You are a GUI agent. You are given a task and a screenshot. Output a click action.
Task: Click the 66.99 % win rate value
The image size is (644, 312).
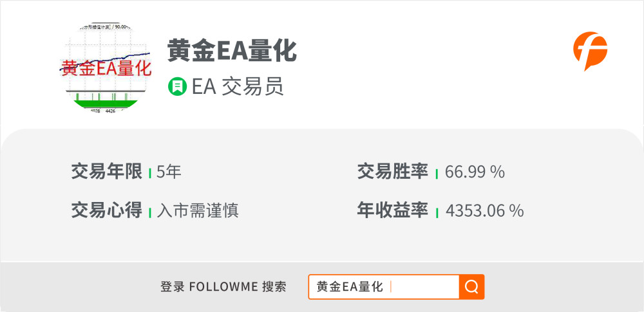tap(475, 172)
